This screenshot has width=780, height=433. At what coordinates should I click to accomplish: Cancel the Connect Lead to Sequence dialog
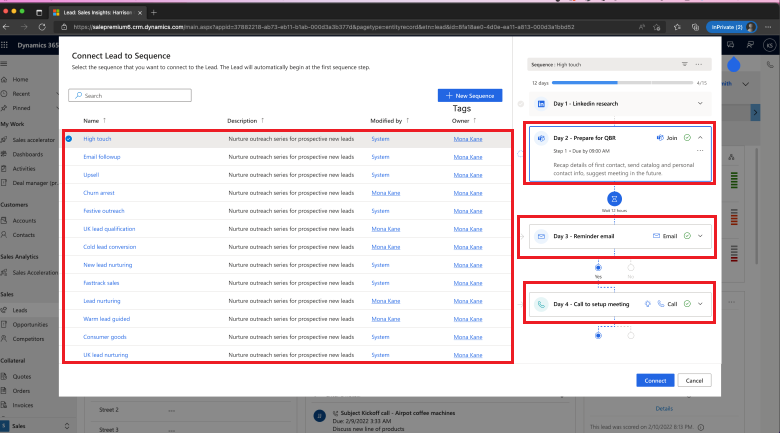pyautogui.click(x=694, y=380)
